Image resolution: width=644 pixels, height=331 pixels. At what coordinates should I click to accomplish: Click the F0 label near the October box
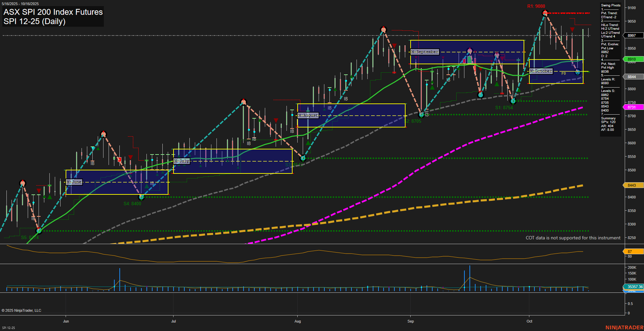pos(563,73)
